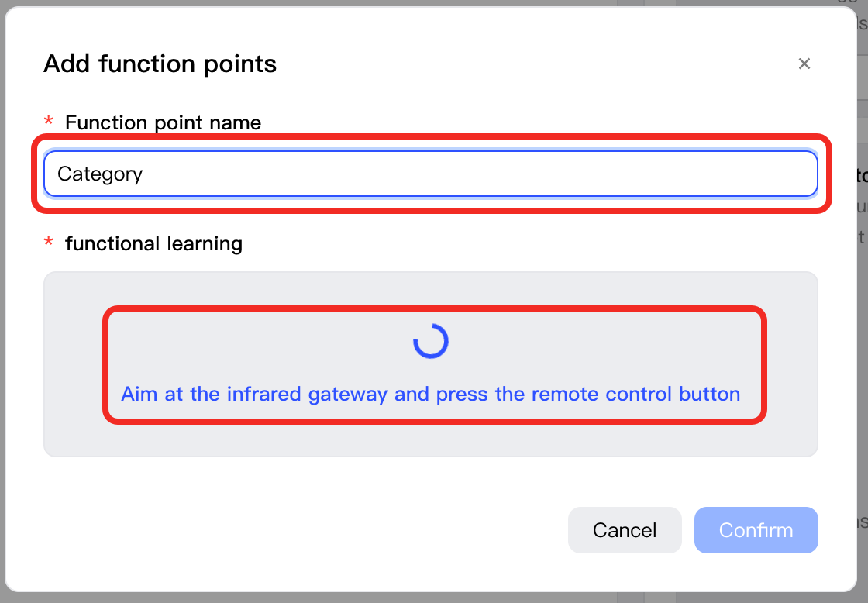Click the blue loading spinner icon
Viewport: 868px width, 603px height.
[431, 341]
